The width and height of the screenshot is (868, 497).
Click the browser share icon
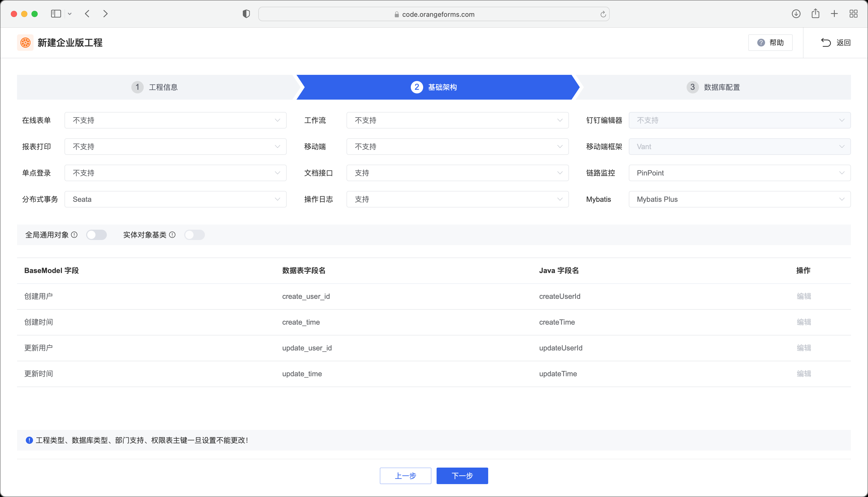point(816,14)
